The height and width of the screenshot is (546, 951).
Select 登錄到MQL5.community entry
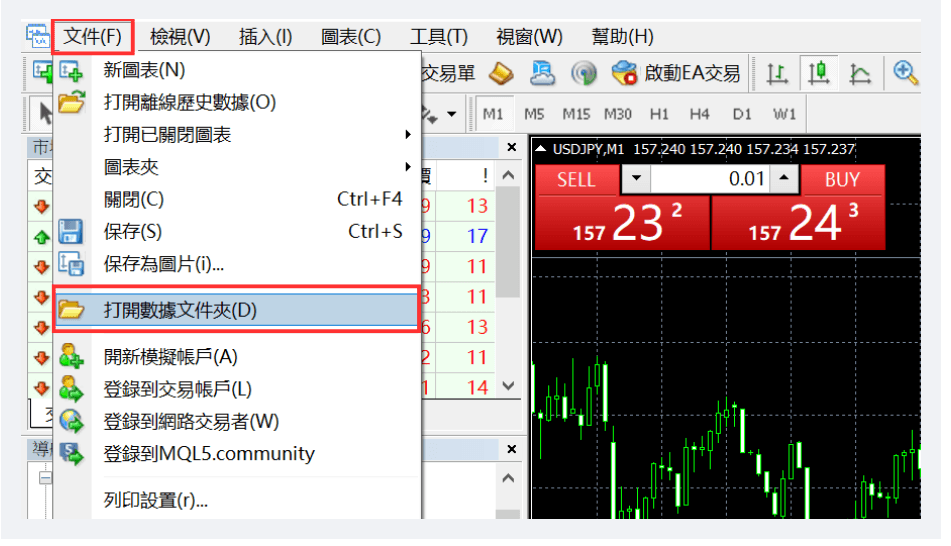pos(237,454)
